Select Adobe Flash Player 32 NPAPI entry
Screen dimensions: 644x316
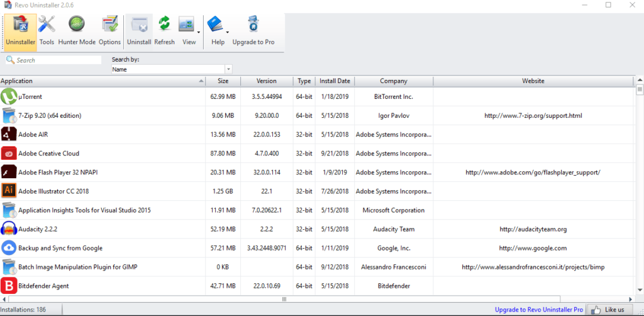pyautogui.click(x=58, y=172)
